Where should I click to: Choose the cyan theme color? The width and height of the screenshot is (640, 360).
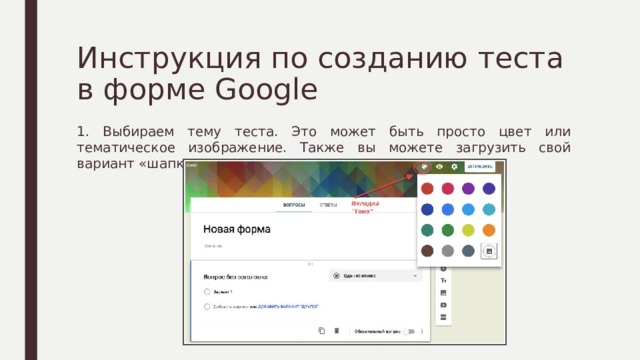coord(489,209)
